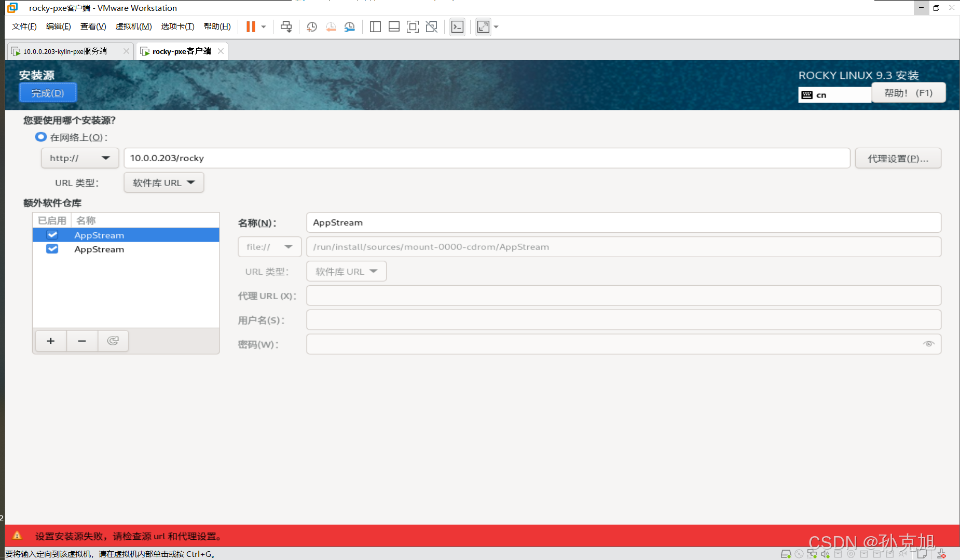Open the 虚拟机(M) menu
This screenshot has height=560, width=960.
coord(133,26)
